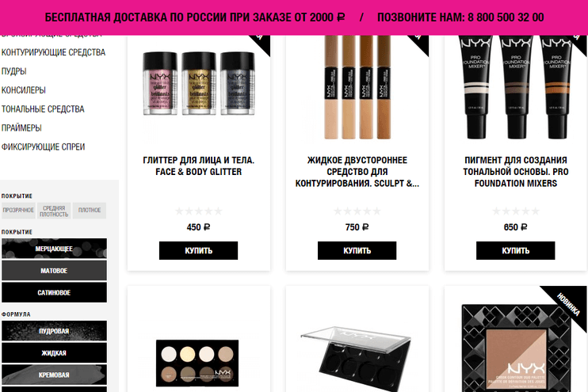This screenshot has height=392, width=588.
Task: Choose the Кремовая formula filter
Action: click(54, 375)
